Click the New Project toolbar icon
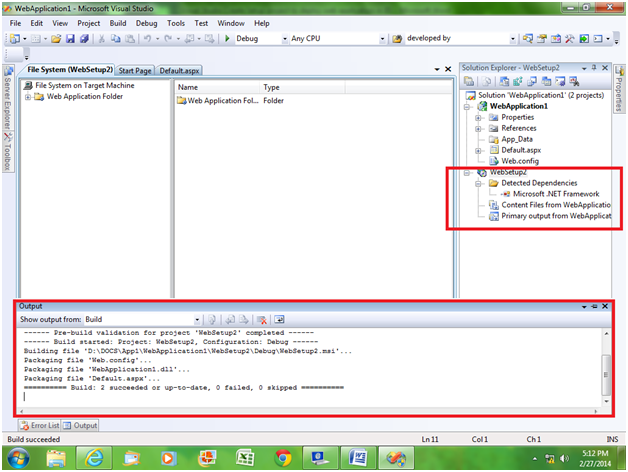This screenshot has width=628, height=472. tap(15, 38)
